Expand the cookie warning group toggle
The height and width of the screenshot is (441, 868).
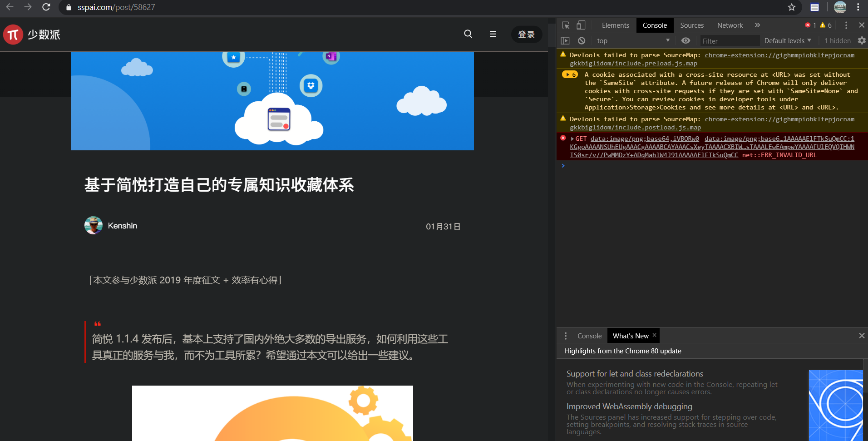569,74
